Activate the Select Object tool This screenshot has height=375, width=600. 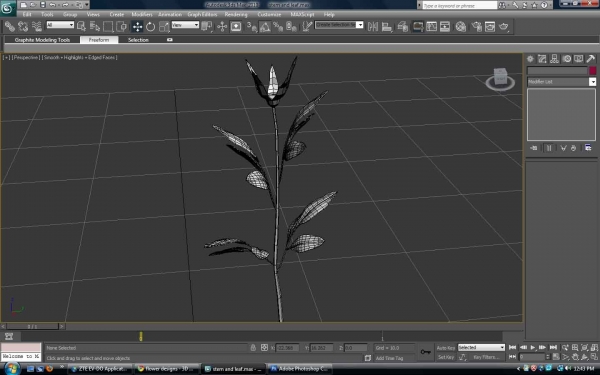point(81,26)
